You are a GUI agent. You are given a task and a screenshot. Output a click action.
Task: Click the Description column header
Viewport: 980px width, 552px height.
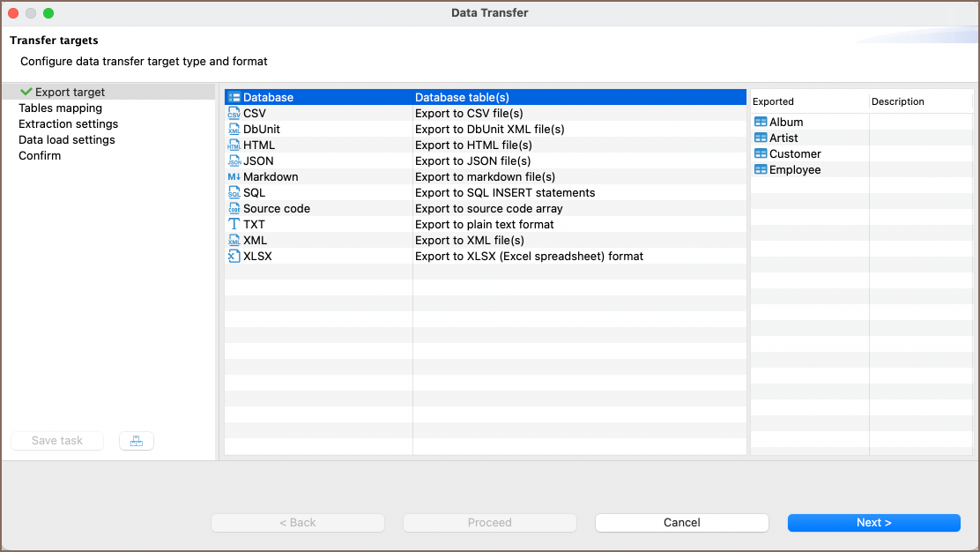pos(897,101)
